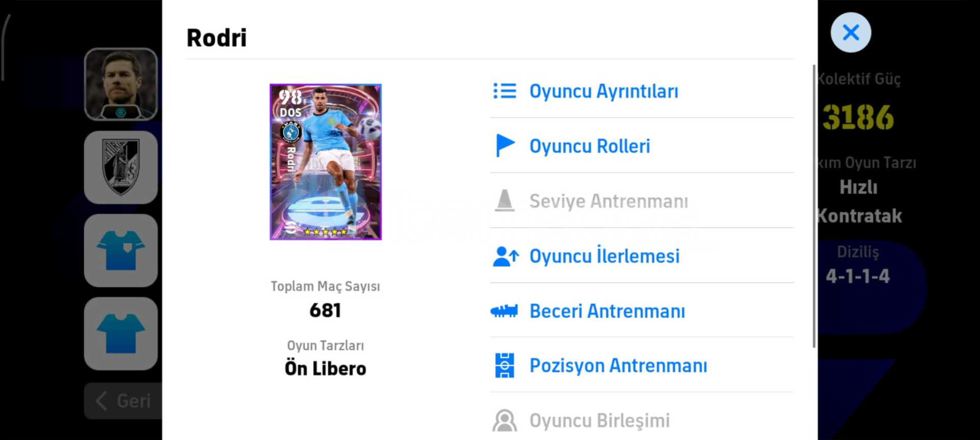This screenshot has width=980, height=440.
Task: Select Oyuncu Birleşimi entry
Action: (x=599, y=421)
